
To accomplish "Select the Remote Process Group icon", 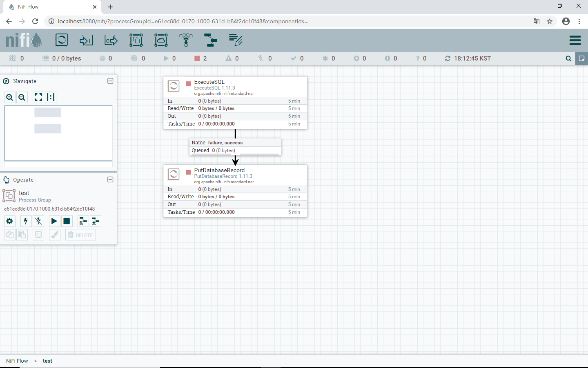I will point(161,40).
